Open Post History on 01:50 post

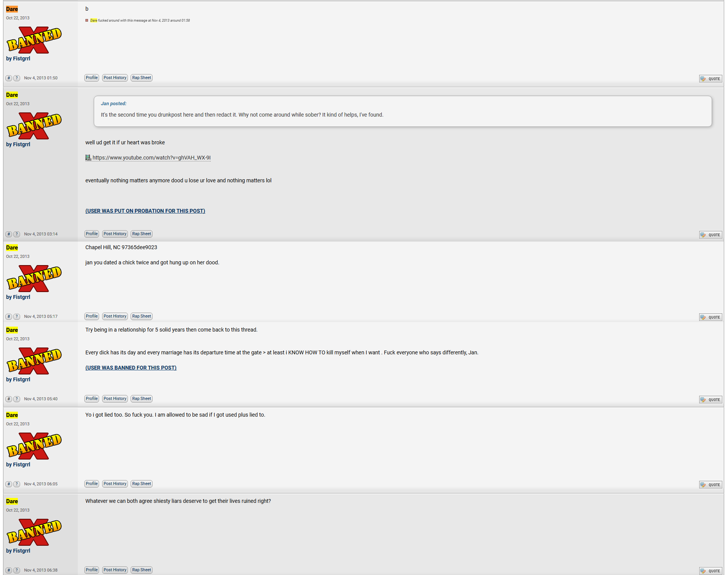(115, 78)
